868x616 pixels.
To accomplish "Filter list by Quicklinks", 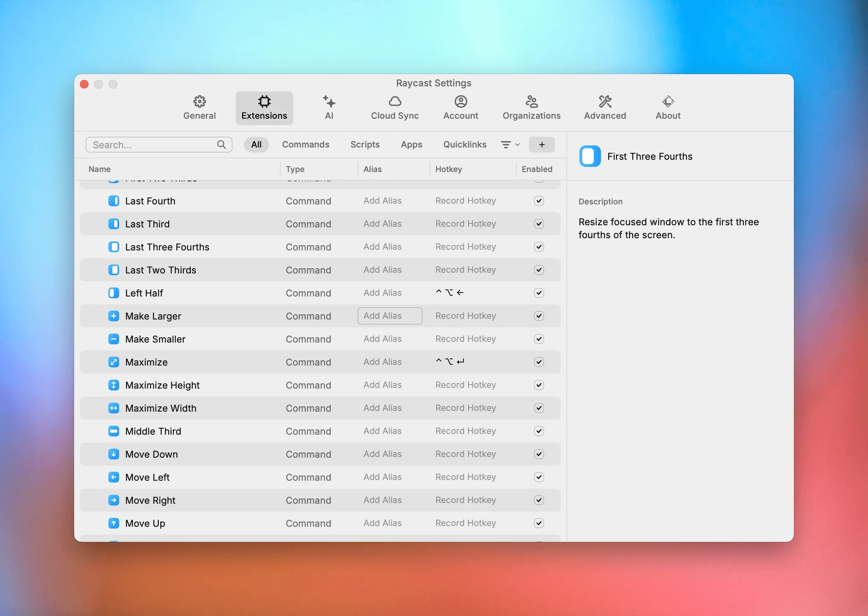I will tap(464, 145).
